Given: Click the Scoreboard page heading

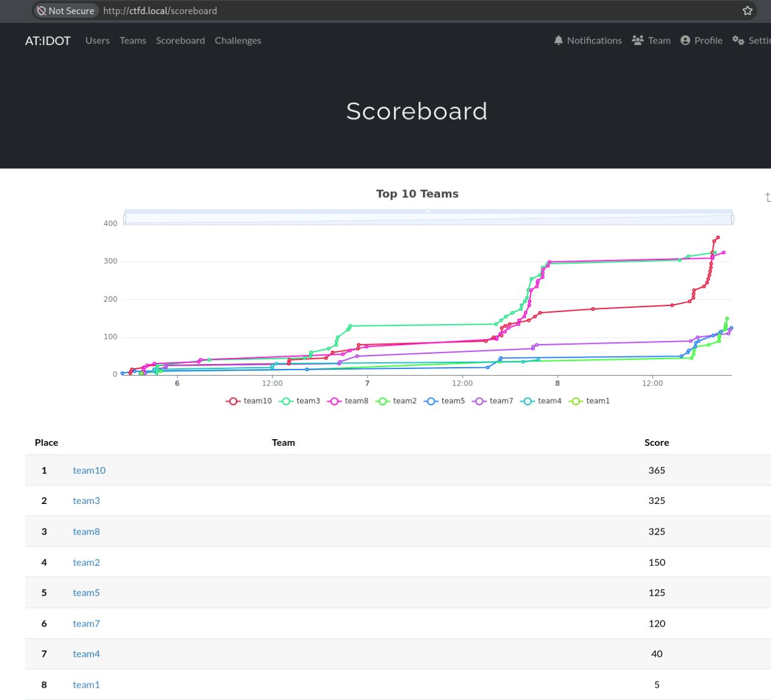Looking at the screenshot, I should (417, 111).
